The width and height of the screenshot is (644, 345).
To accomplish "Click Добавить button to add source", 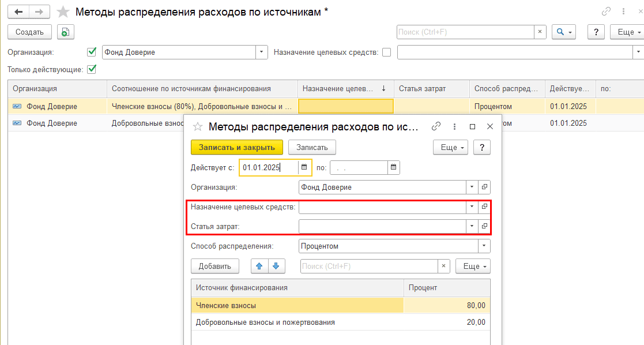I will tap(214, 266).
